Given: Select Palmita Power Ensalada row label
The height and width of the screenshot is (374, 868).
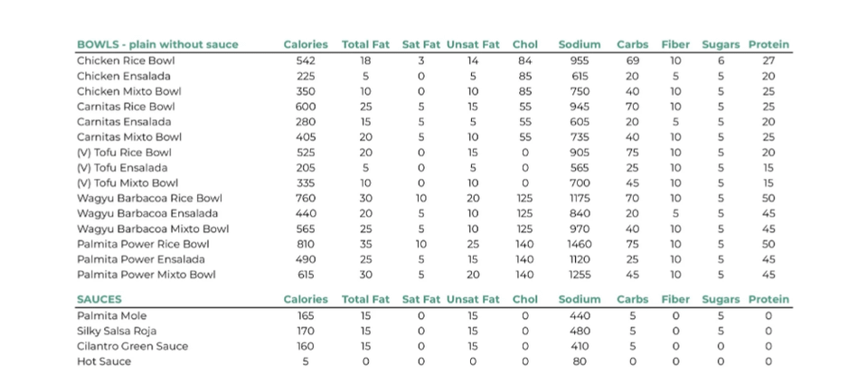Looking at the screenshot, I should (141, 259).
